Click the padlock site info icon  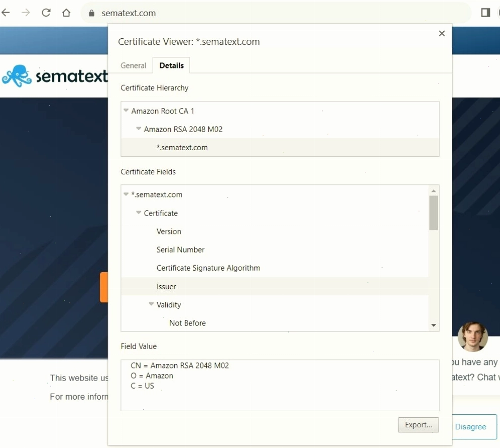pyautogui.click(x=92, y=13)
